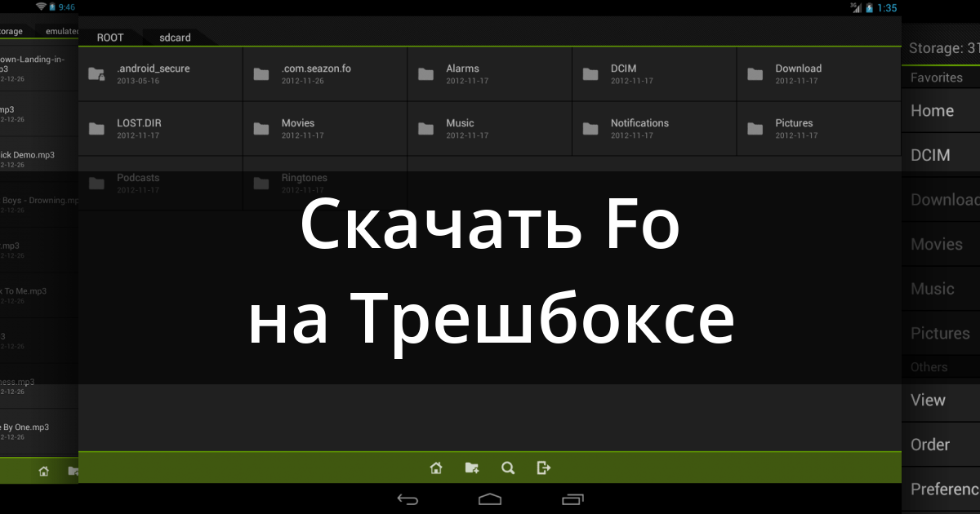Open the Music folder in grid
The image size is (980, 514).
[x=489, y=129]
